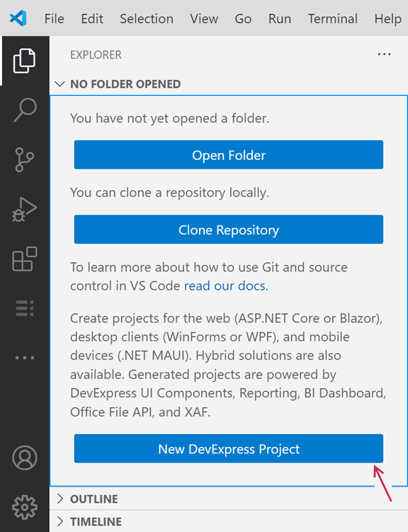Open the Selection menu

(146, 19)
